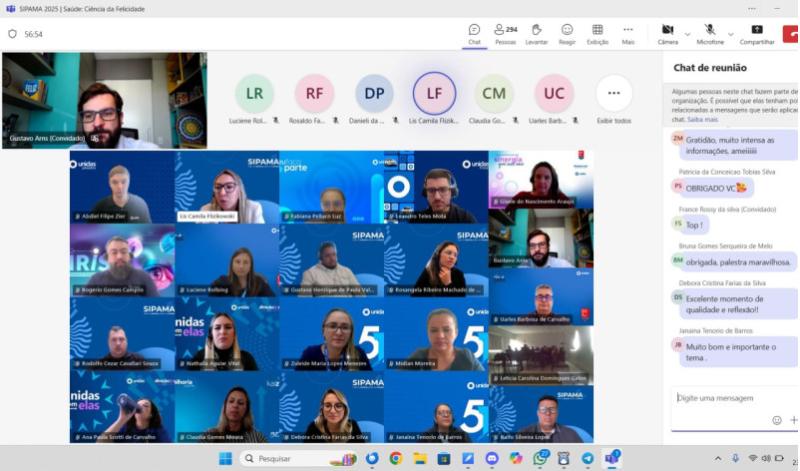Image resolution: width=800 pixels, height=471 pixels.
Task: Click the red leave call button
Action: (x=791, y=34)
